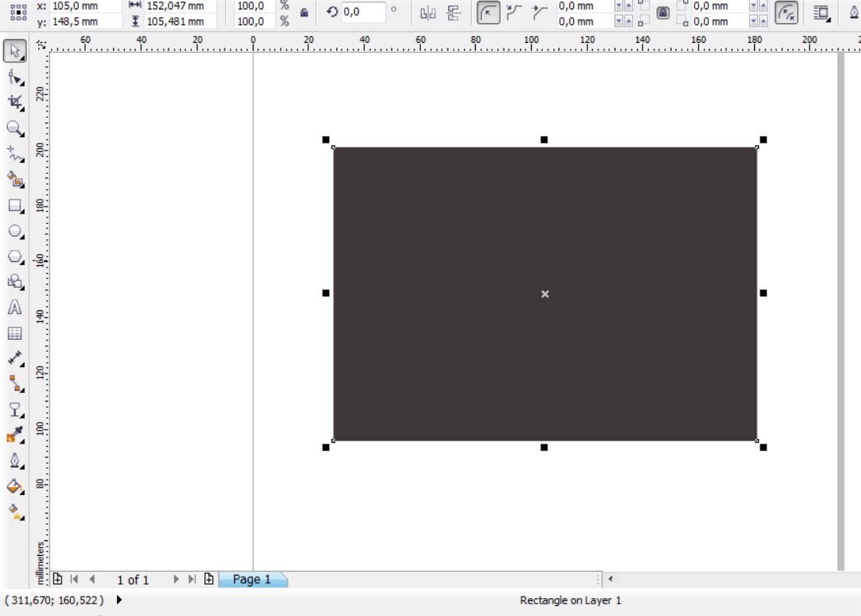
Task: Click the bottom-right selection handle
Action: pos(764,448)
